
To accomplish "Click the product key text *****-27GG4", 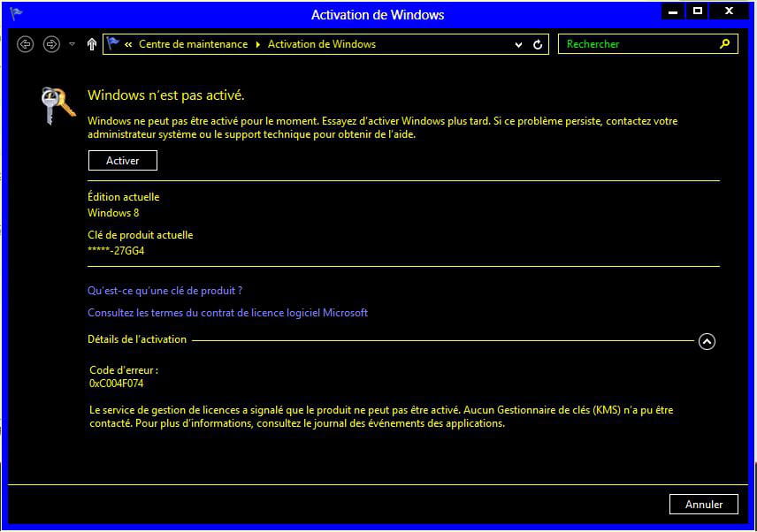I will point(116,251).
